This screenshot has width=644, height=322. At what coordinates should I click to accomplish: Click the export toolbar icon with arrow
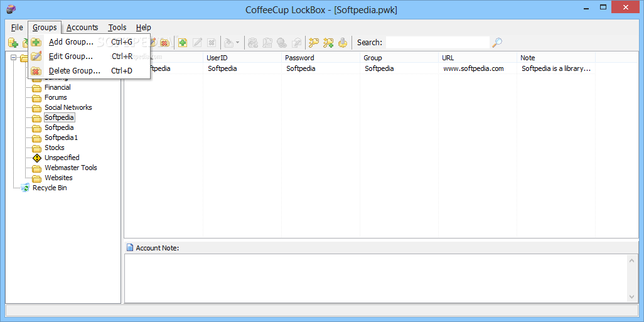(x=228, y=42)
